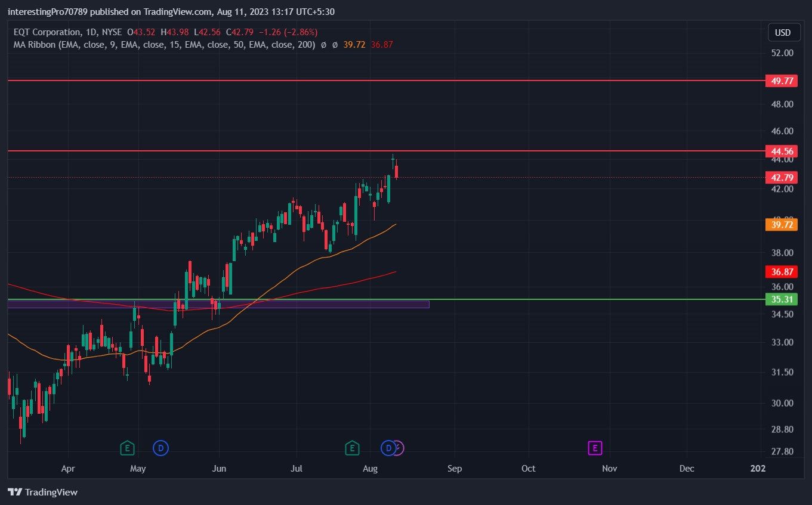The height and width of the screenshot is (505, 812).
Task: Click the Dec label on time axis
Action: pos(687,469)
